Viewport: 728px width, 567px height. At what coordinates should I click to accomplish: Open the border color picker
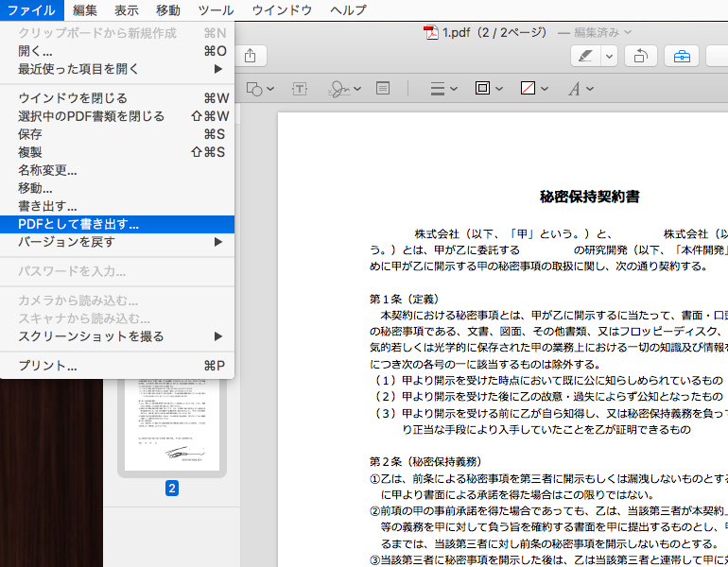488,89
